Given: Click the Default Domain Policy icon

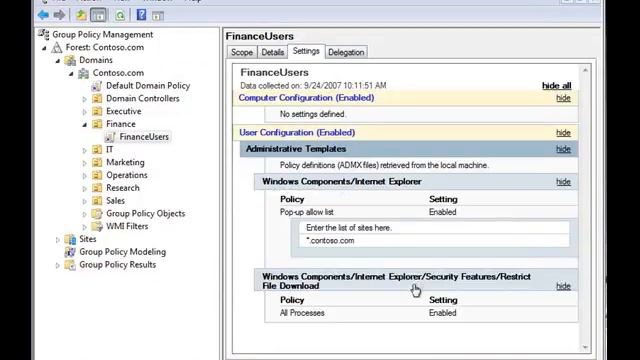Looking at the screenshot, I should click(x=97, y=86).
